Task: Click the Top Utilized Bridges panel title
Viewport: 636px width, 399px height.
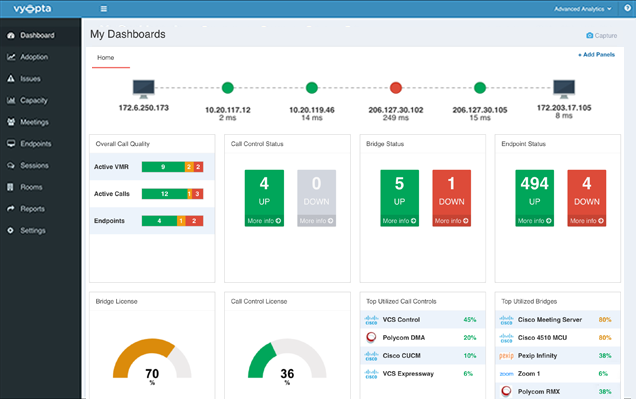Action: click(529, 302)
